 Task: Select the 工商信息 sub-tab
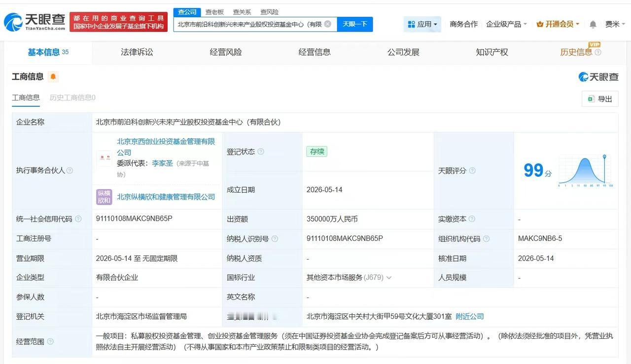coord(26,98)
